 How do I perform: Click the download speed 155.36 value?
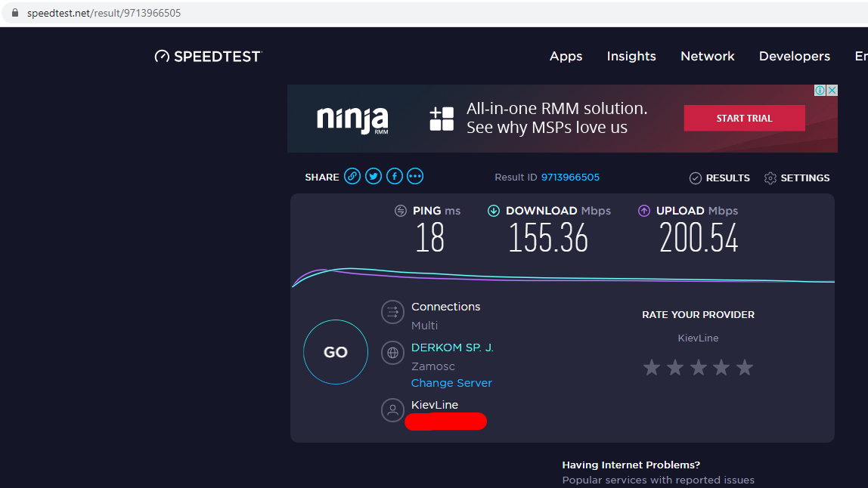(x=548, y=238)
